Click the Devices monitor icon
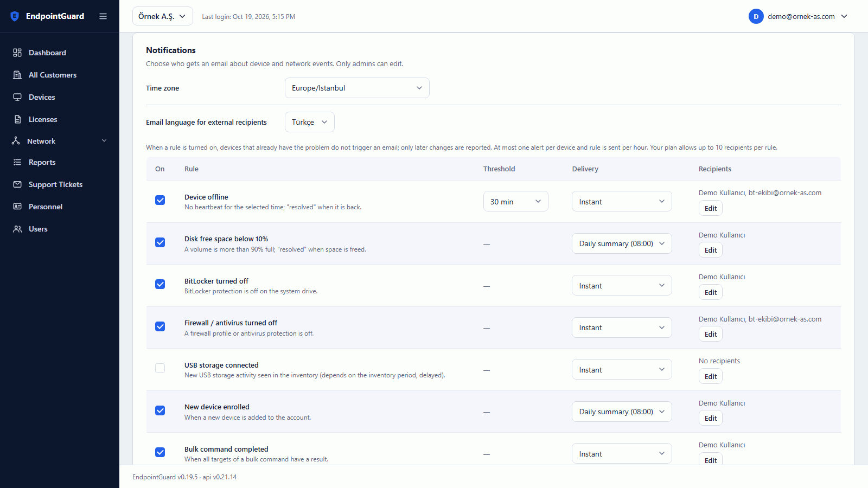Viewport: 868px width, 488px height. pyautogui.click(x=17, y=97)
